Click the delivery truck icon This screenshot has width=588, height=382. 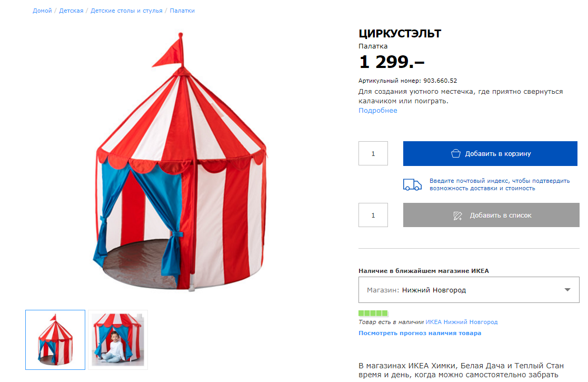coord(412,184)
